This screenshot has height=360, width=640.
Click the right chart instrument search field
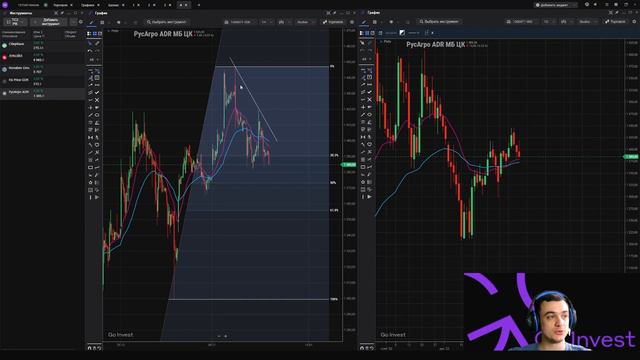(439, 22)
